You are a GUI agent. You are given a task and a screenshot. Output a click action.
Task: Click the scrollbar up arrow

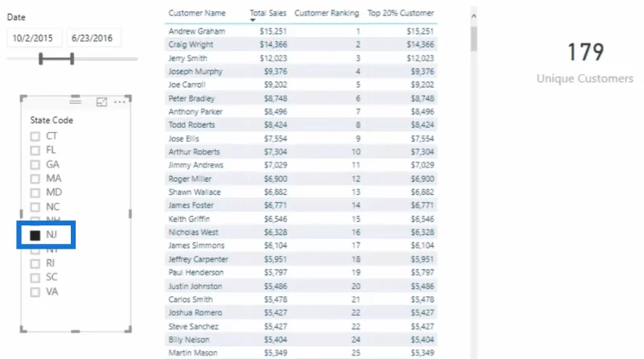tap(473, 16)
